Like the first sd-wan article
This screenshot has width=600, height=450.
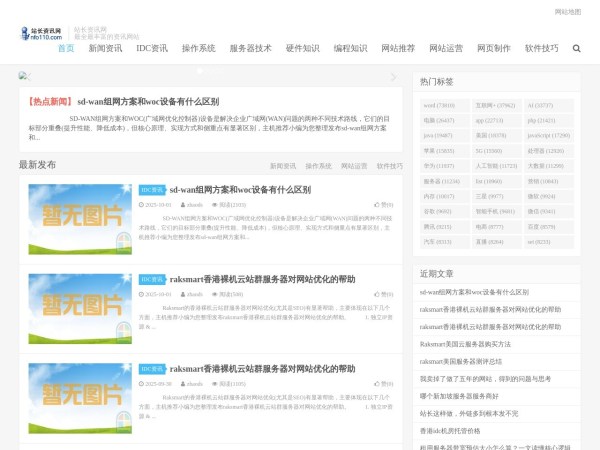(x=385, y=204)
